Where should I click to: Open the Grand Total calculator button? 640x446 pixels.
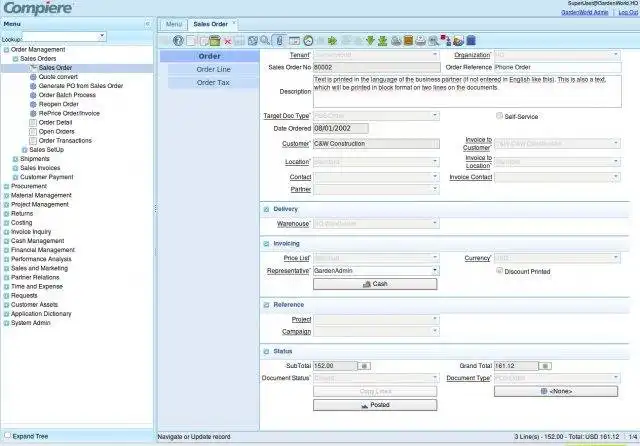pyautogui.click(x=545, y=366)
